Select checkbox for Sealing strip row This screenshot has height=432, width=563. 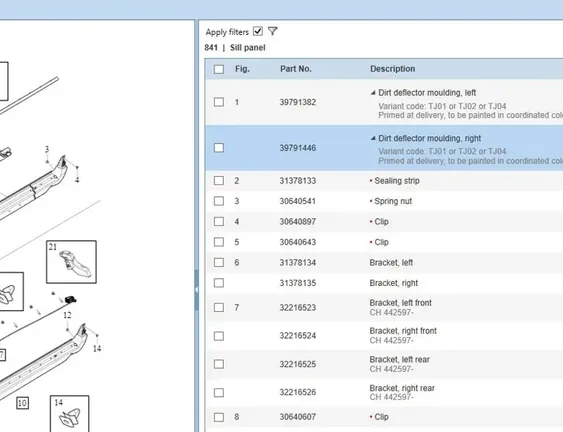(219, 180)
